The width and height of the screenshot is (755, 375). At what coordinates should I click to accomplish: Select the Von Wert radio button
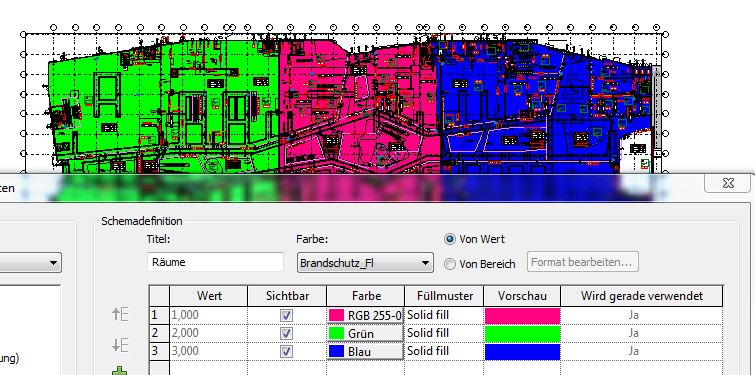click(450, 239)
